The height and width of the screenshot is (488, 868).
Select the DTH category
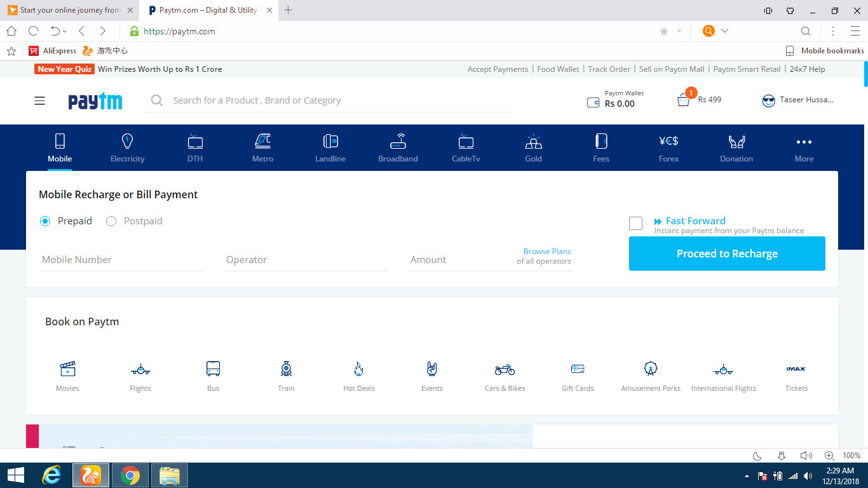pos(195,148)
